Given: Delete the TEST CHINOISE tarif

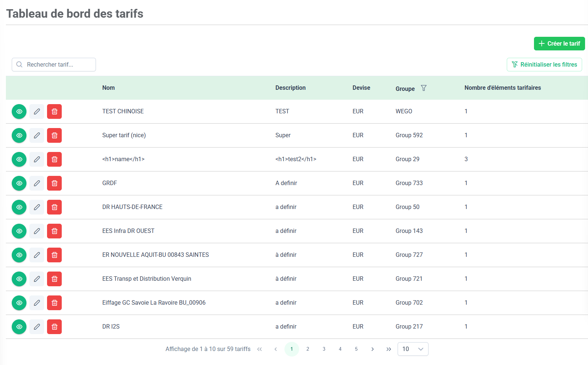Looking at the screenshot, I should (x=54, y=111).
